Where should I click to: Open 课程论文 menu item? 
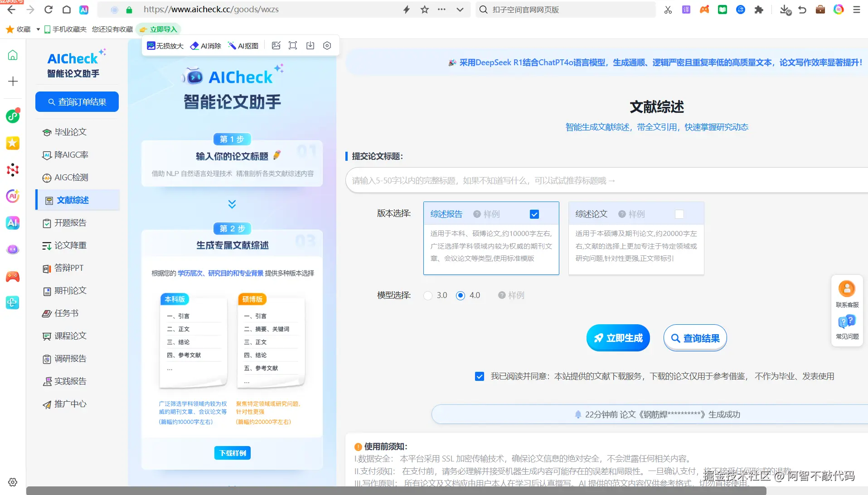[x=64, y=336]
